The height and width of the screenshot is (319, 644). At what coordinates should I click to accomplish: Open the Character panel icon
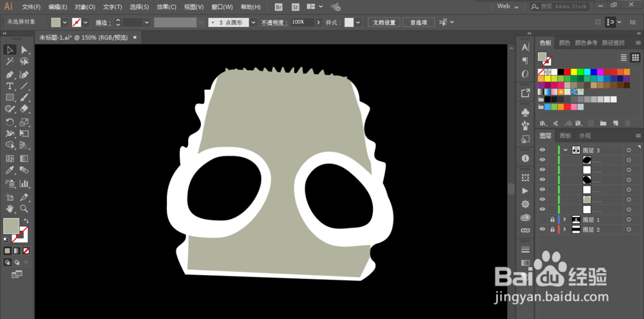point(526,48)
